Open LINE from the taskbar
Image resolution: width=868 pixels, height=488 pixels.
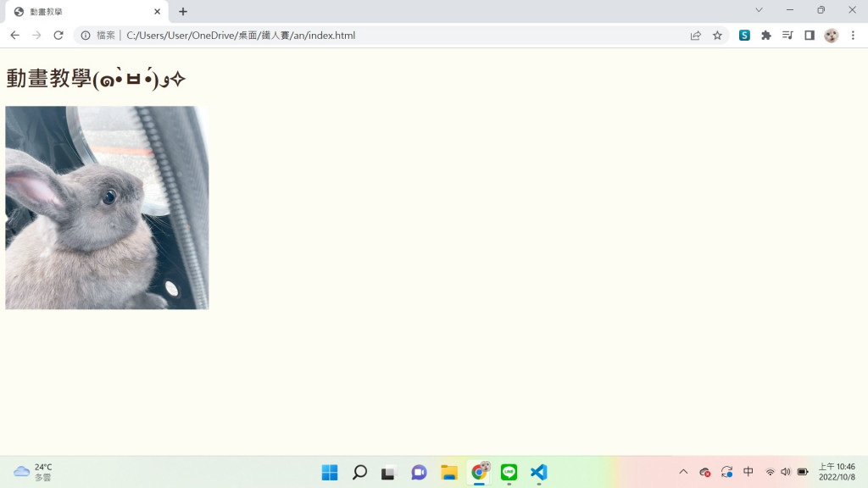(x=509, y=472)
